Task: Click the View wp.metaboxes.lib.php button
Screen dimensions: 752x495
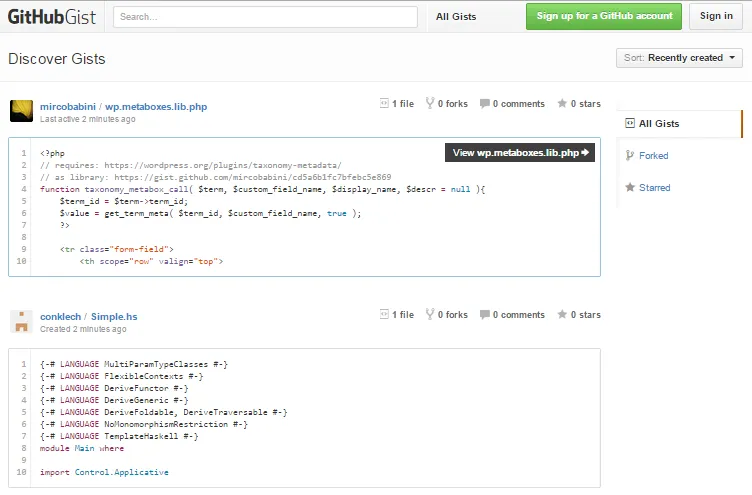Action: click(521, 153)
